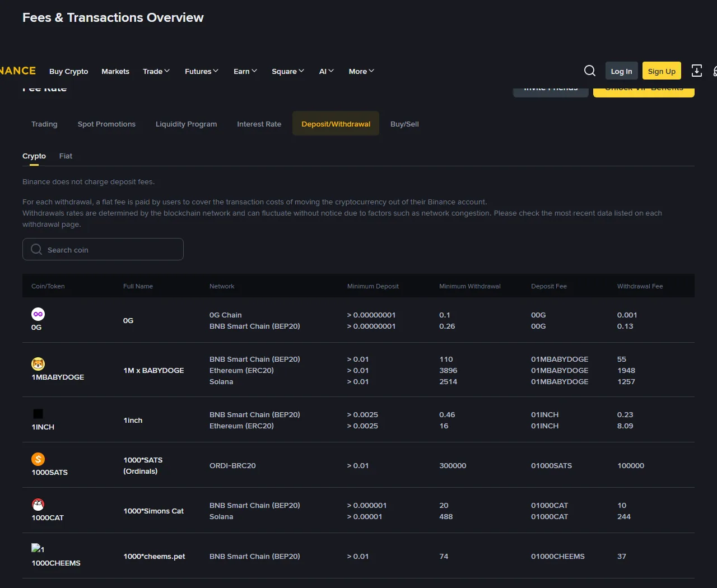Click the Minimum Withdrawal column header
This screenshot has height=588, width=717.
(470, 286)
